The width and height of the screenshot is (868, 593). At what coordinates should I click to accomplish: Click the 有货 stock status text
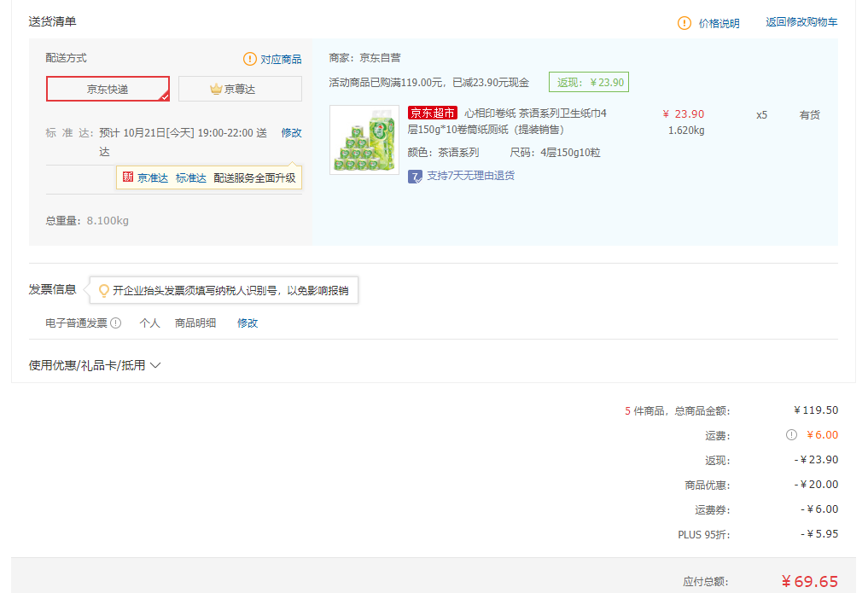809,115
